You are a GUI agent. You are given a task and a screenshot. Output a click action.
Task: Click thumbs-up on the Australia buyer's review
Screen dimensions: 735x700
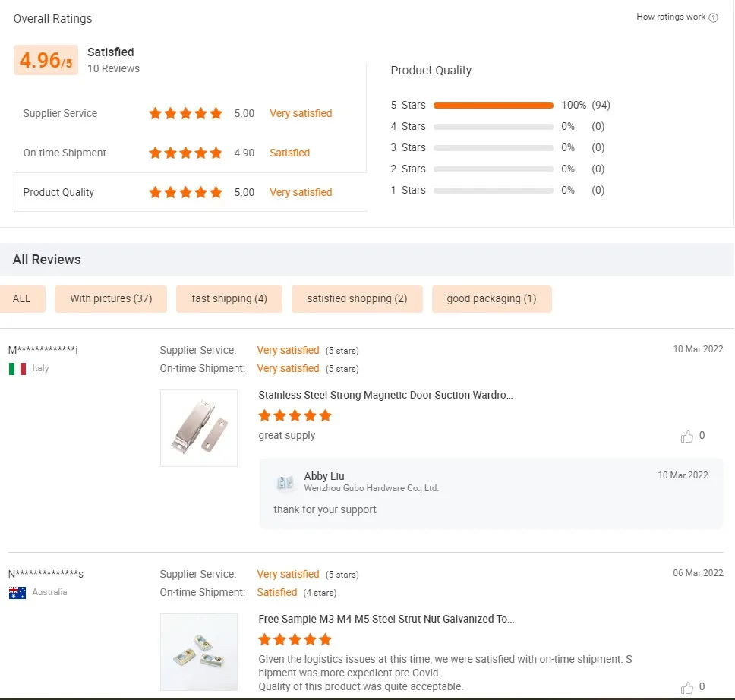pos(687,688)
